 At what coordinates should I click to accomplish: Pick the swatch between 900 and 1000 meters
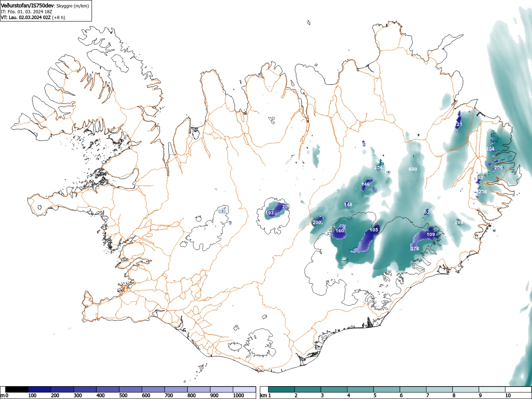[x=222, y=389]
